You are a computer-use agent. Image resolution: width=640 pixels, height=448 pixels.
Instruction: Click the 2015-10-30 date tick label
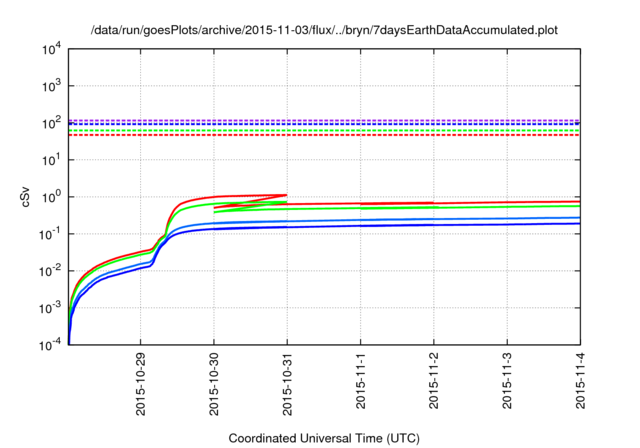click(x=214, y=384)
